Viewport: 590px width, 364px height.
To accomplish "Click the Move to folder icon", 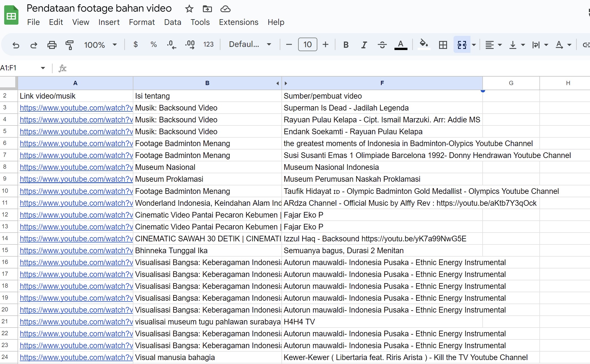I will click(x=207, y=9).
